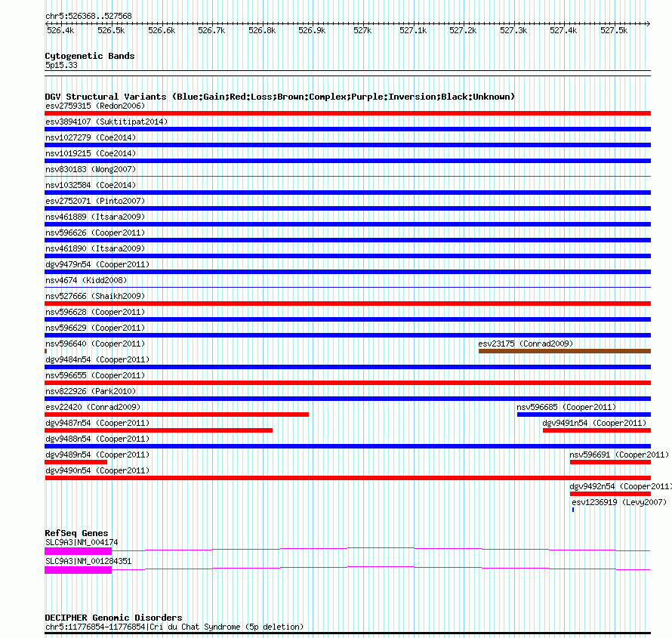Click nsv596629 (Cooper2011) label
The height and width of the screenshot is (638, 672).
95,328
